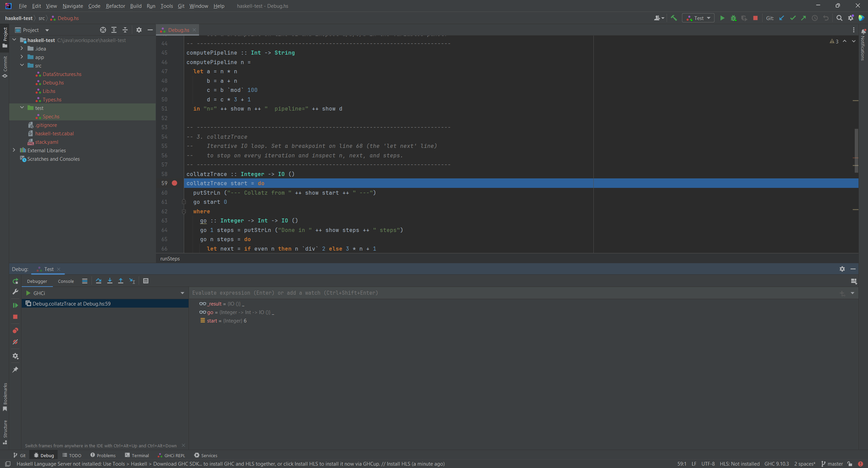Image resolution: width=868 pixels, height=468 pixels.
Task: Click the Build Project hammer icon
Action: pyautogui.click(x=674, y=18)
